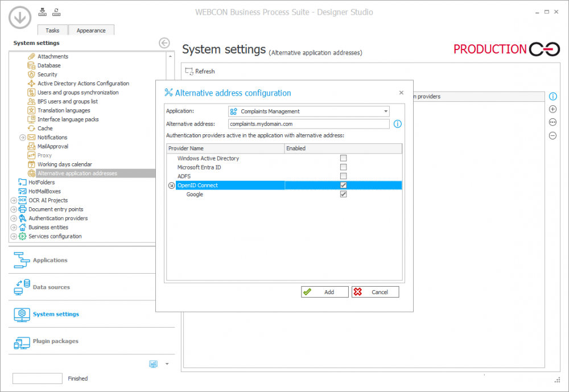Click the Working days calendar icon

tap(31, 164)
